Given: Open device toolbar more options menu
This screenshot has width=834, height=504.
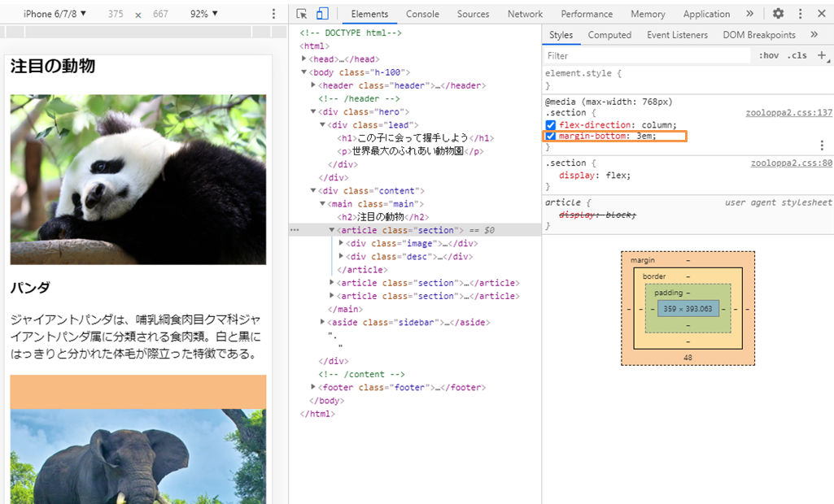Looking at the screenshot, I should click(274, 14).
